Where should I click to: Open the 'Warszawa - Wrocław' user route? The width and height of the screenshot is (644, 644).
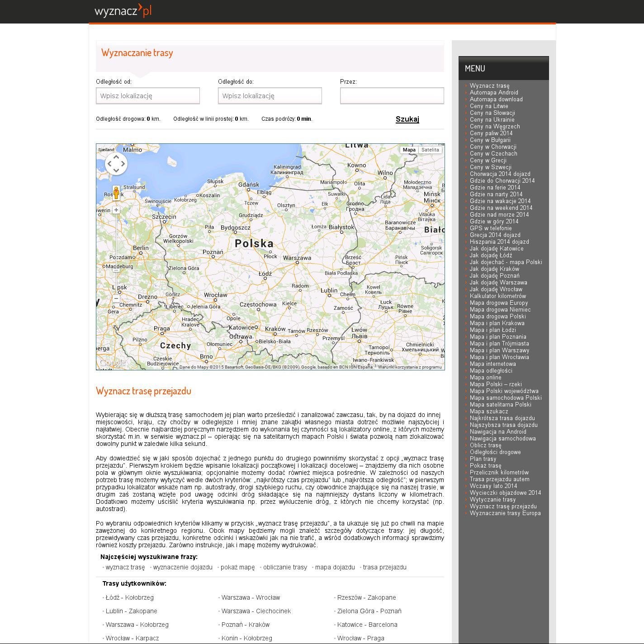[x=251, y=597]
